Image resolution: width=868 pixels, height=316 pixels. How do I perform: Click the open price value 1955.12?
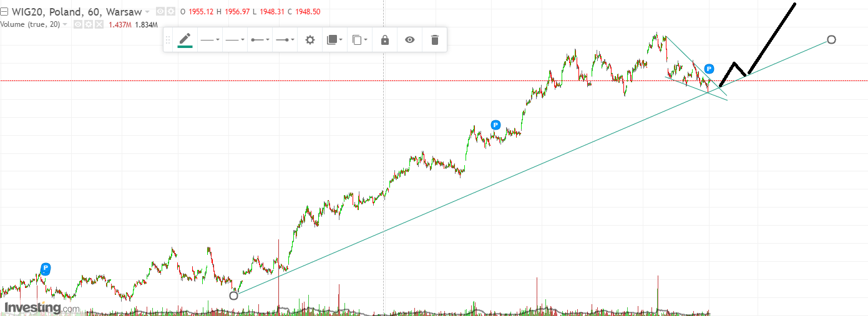click(200, 12)
